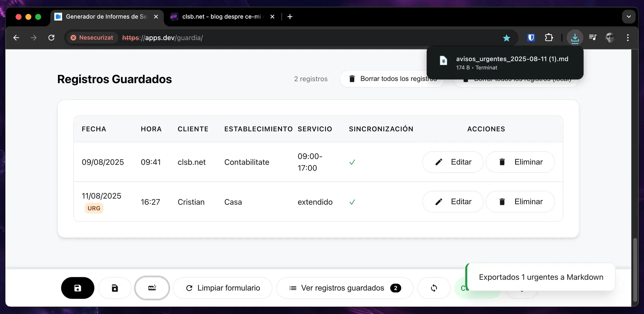Close the Generador de Informes tab
Image resolution: width=644 pixels, height=314 pixels.
coord(156,17)
